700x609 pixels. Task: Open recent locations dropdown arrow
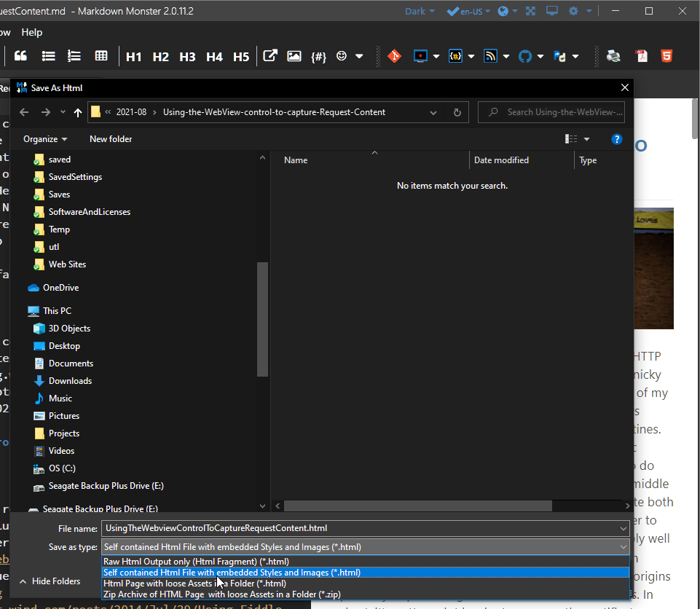coord(63,112)
